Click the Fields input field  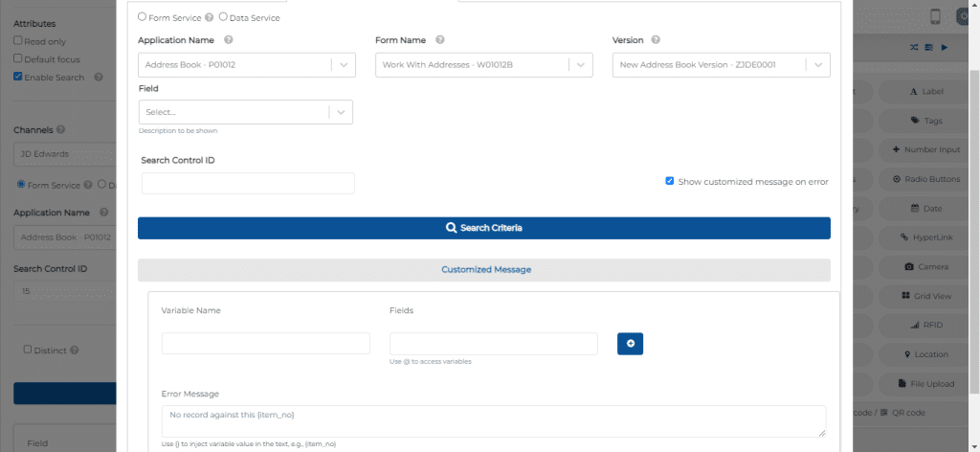[x=494, y=343]
